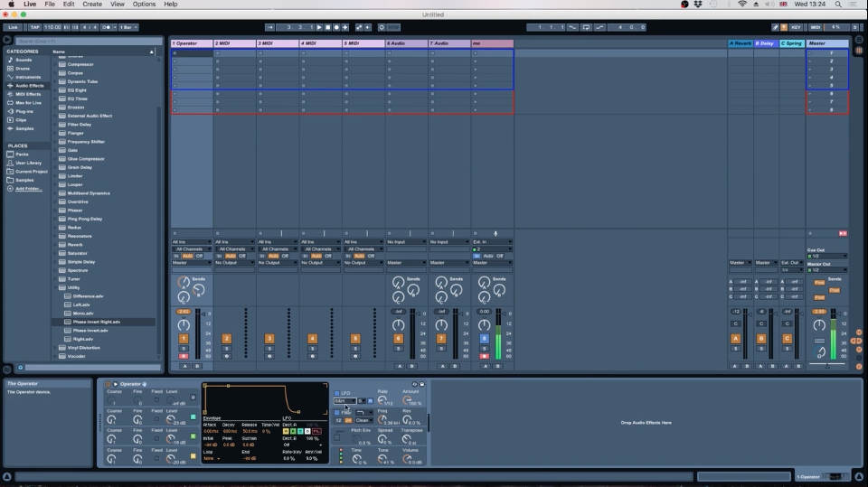868x487 pixels.
Task: Click the Link button
Action: 14,27
